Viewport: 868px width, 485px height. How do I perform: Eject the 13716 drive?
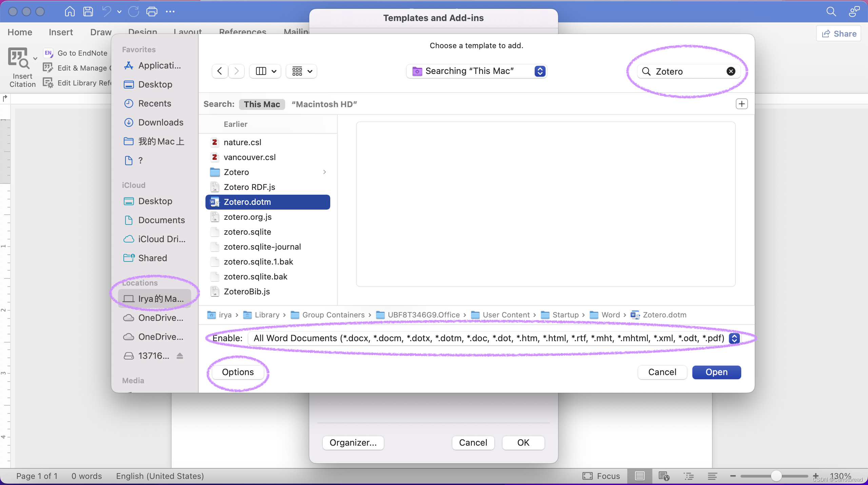tap(180, 356)
